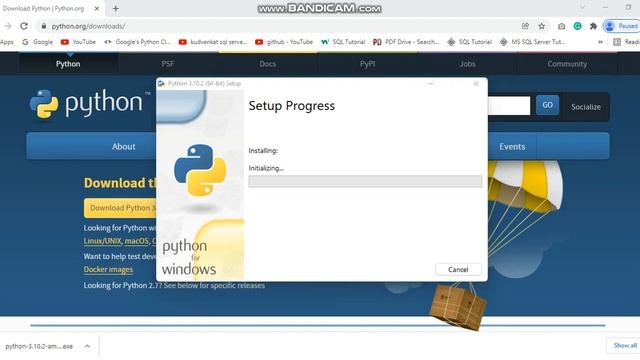Click the tab search chevron in title bar

click(x=582, y=7)
